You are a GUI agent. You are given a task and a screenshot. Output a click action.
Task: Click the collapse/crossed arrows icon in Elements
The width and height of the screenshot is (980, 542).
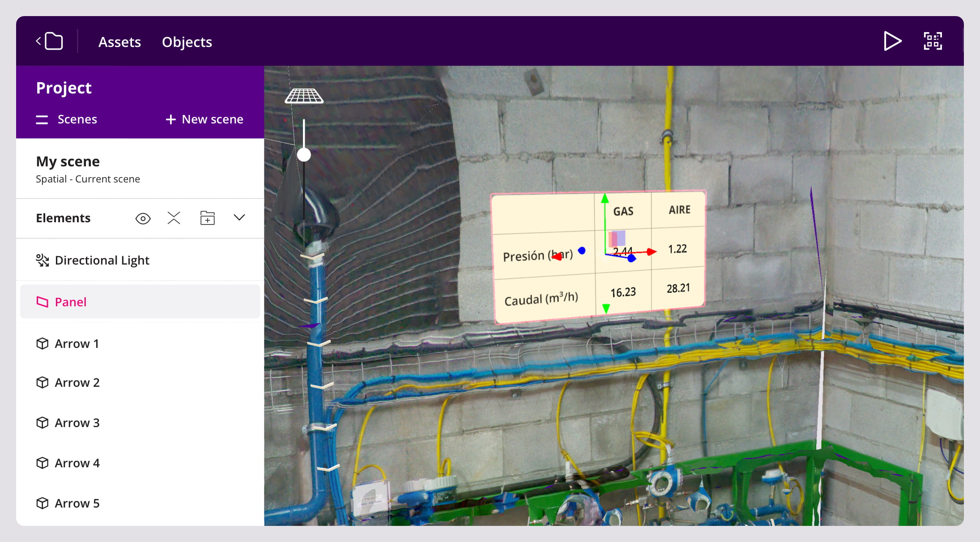[174, 218]
